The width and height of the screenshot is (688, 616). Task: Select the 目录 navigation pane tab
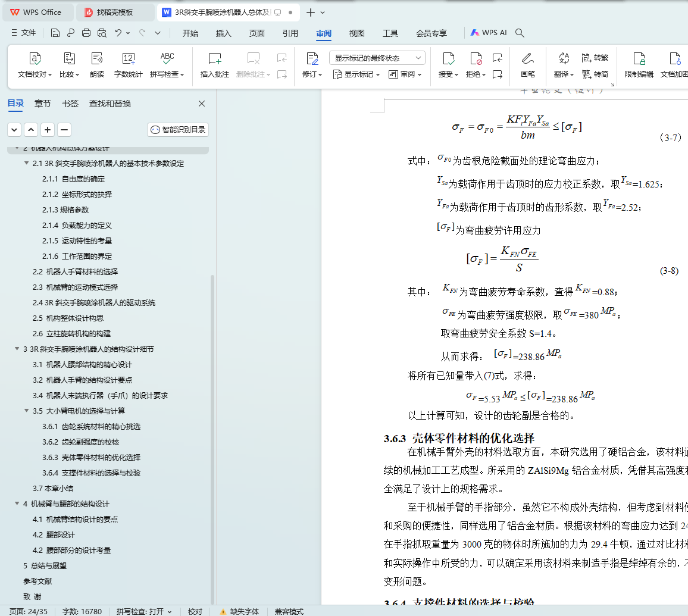point(15,104)
